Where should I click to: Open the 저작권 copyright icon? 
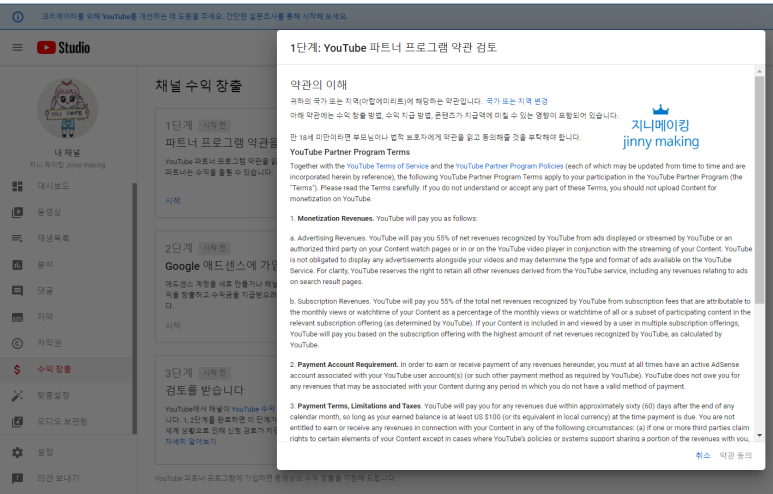pyautogui.click(x=17, y=343)
